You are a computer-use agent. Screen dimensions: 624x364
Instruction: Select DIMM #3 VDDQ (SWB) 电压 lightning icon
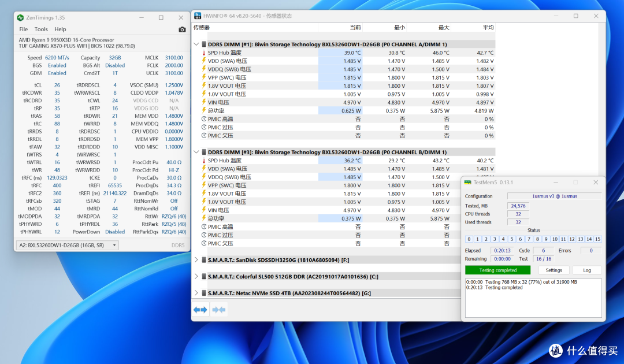(204, 177)
